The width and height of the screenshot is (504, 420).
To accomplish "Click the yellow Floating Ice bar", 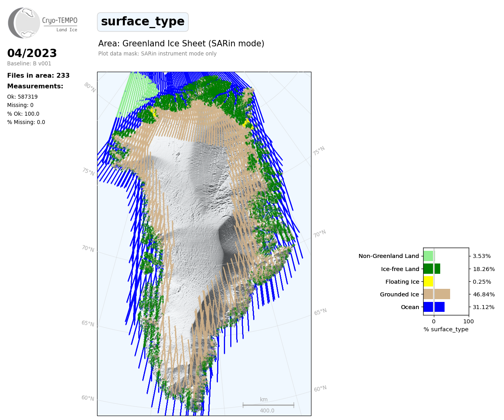I will 429,281.
